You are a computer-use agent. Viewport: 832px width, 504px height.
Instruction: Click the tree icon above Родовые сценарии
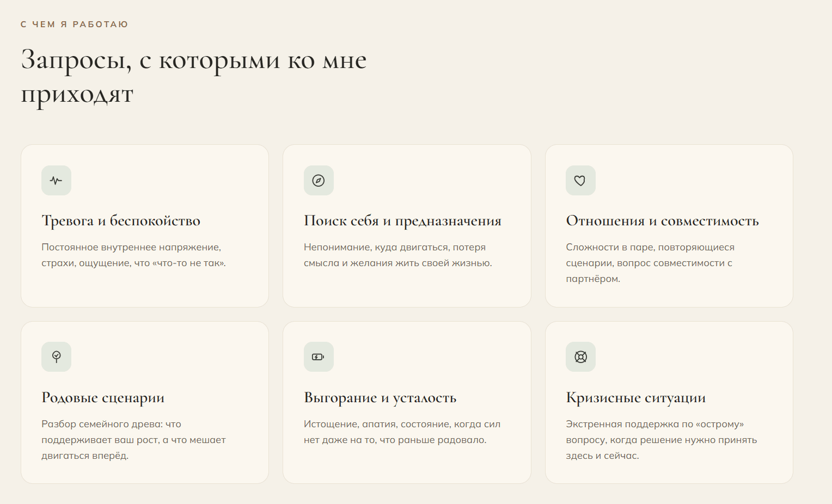(x=56, y=357)
